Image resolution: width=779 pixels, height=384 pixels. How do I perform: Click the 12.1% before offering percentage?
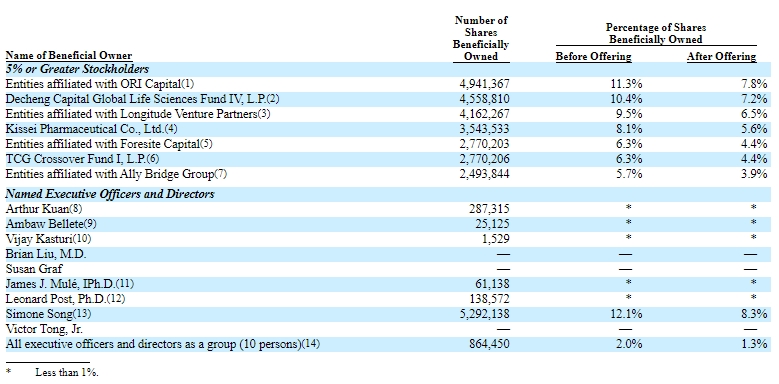click(628, 314)
